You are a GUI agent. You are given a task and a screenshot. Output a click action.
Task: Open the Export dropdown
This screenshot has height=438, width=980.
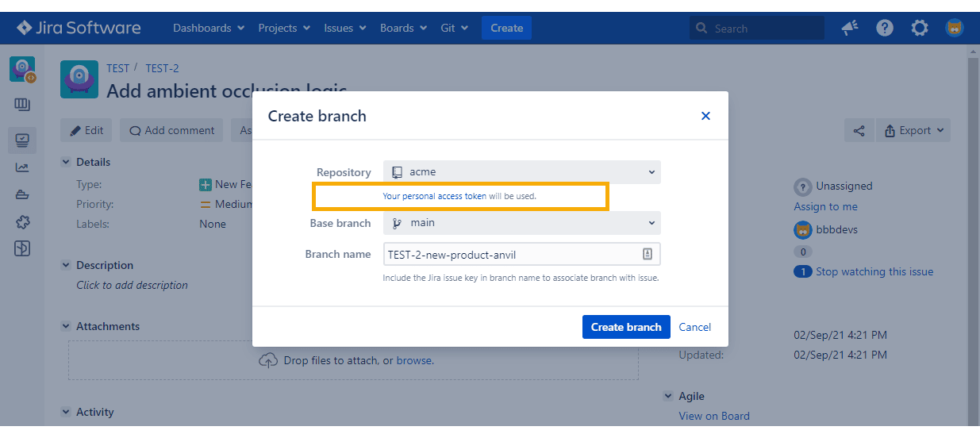(x=913, y=130)
